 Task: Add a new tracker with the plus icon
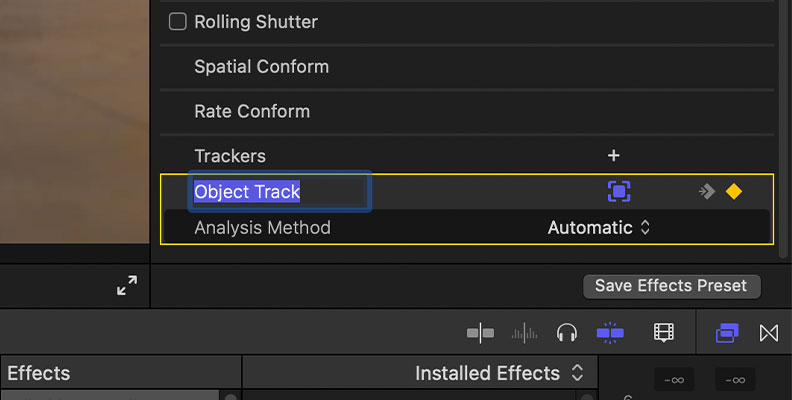point(613,156)
